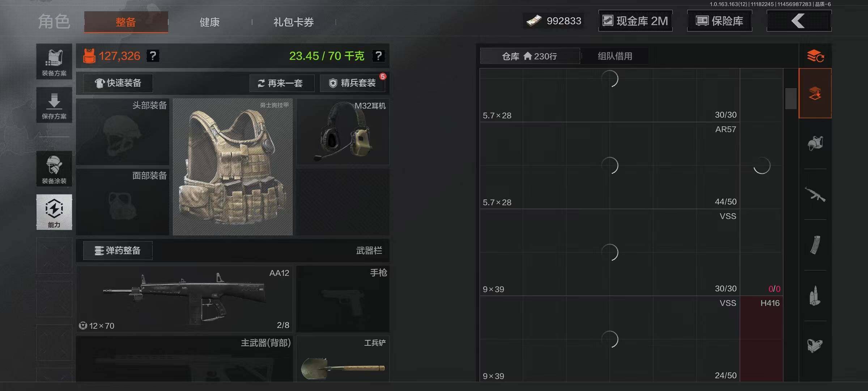The height and width of the screenshot is (391, 868).
Task: Open the 能力 ability icon
Action: tap(54, 212)
